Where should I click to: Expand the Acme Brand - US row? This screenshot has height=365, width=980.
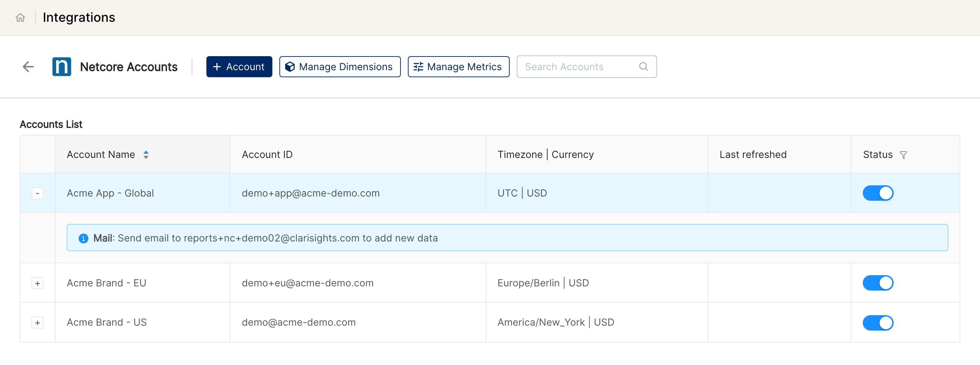coord(37,323)
